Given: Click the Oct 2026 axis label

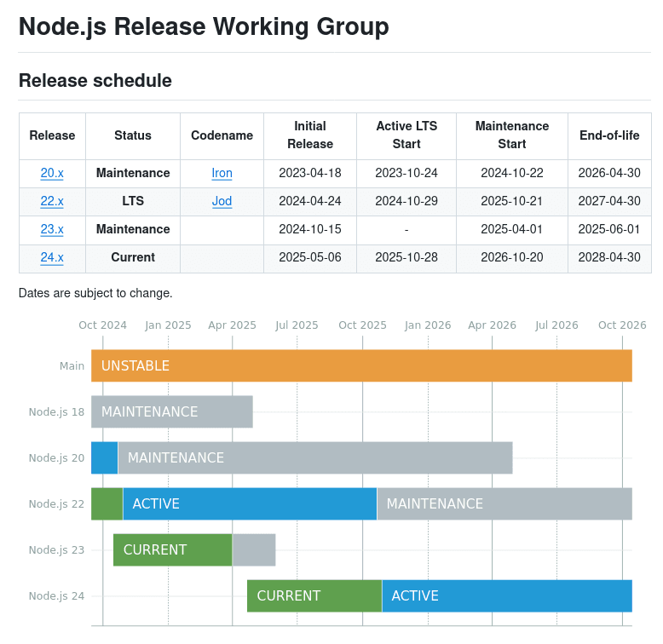Looking at the screenshot, I should [x=622, y=325].
